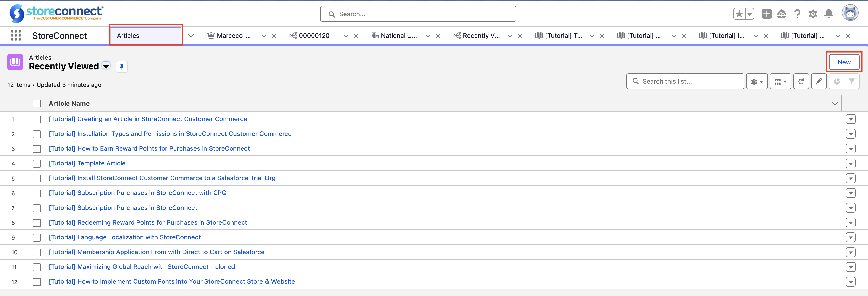Close the [Tutorial] T... workspace tab
868x296 pixels.
click(602, 36)
